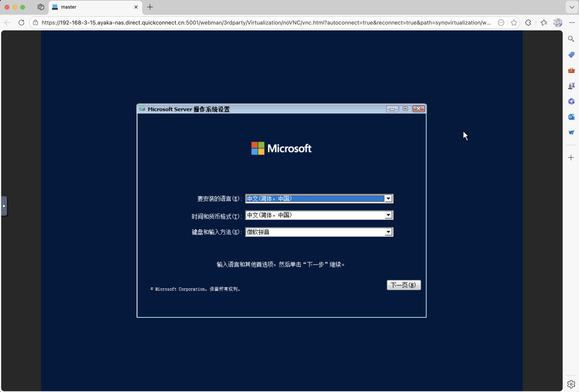Open the Tools briefcase sidebar icon
The image size is (579, 392).
tap(571, 70)
